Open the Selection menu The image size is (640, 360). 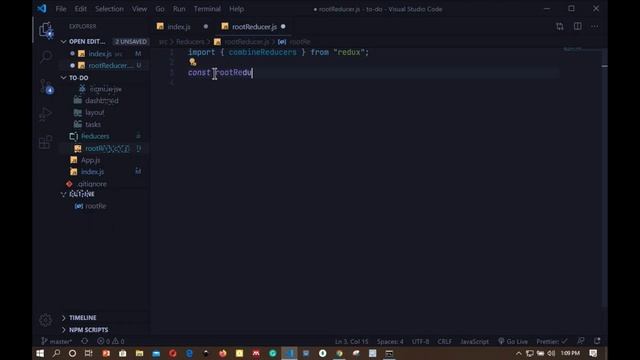point(109,9)
